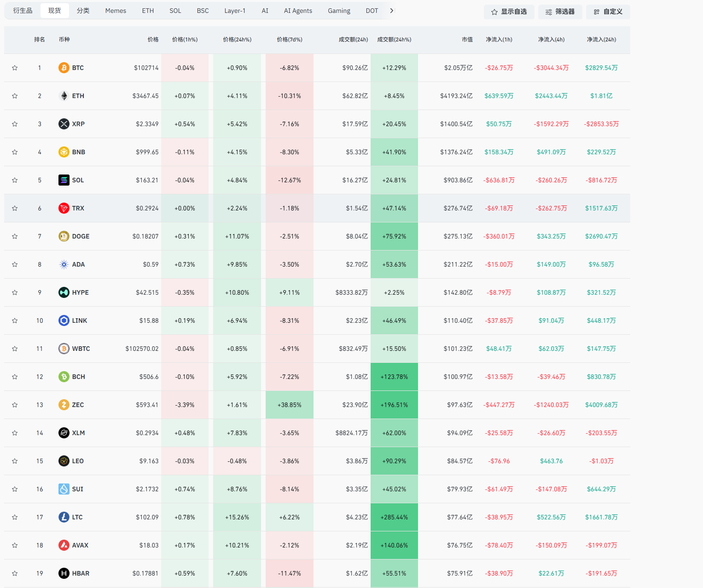The image size is (703, 588).
Task: Open the 筛选器 filter panel
Action: (x=560, y=12)
